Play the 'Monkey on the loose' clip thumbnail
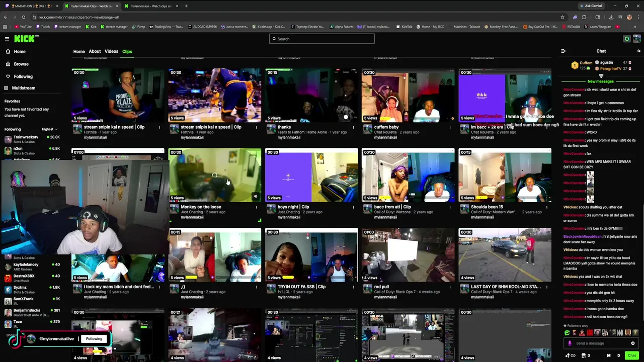The image size is (644, 362). 215,175
